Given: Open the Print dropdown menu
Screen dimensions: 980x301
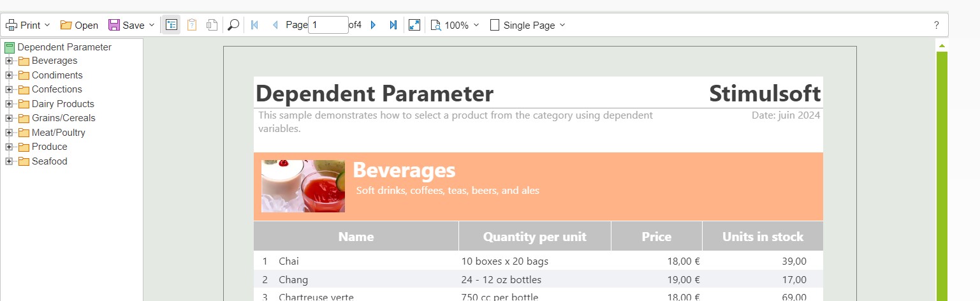Looking at the screenshot, I should (x=28, y=25).
